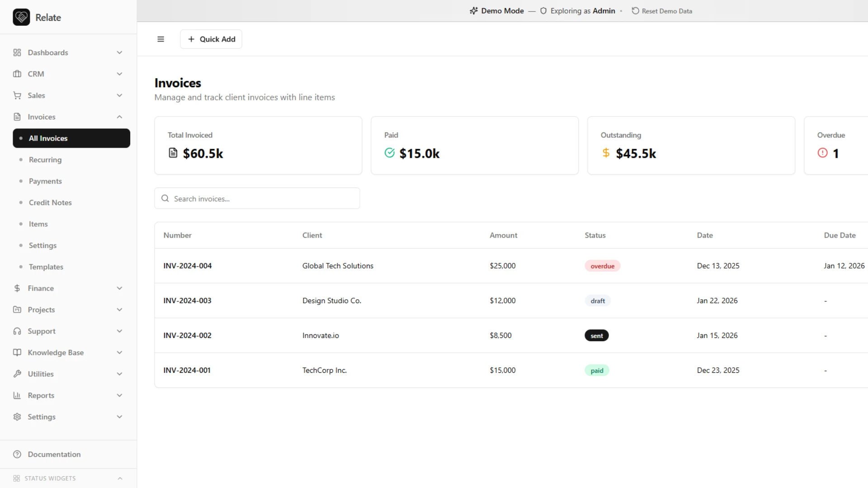This screenshot has width=868, height=488.
Task: Open invoice INV-2024-002
Action: (x=187, y=335)
